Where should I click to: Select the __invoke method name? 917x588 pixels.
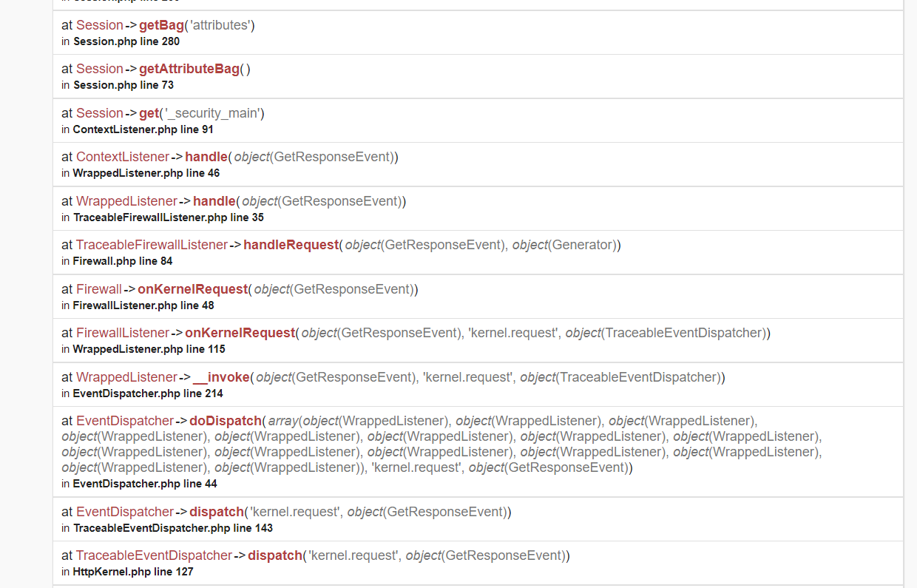click(221, 377)
